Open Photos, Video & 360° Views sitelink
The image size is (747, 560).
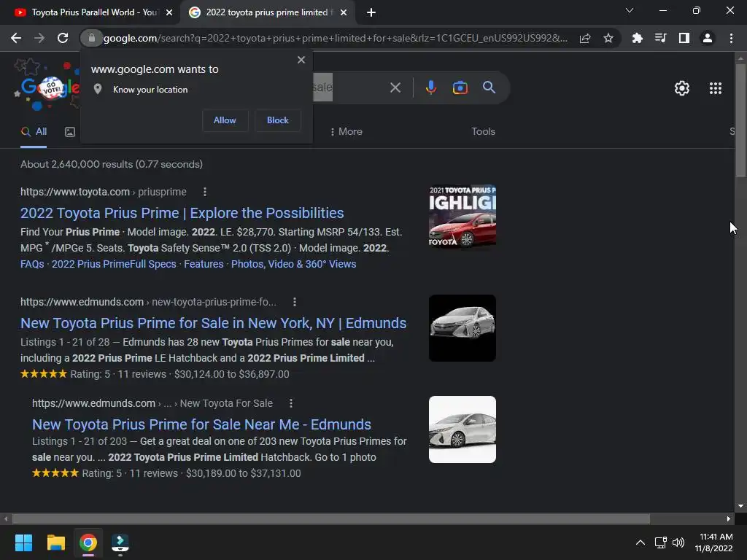pos(293,264)
